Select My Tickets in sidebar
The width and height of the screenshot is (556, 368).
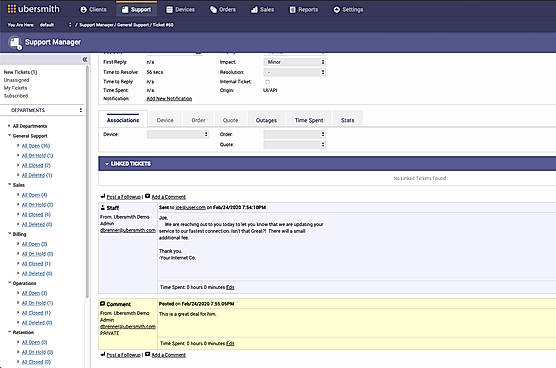15,88
